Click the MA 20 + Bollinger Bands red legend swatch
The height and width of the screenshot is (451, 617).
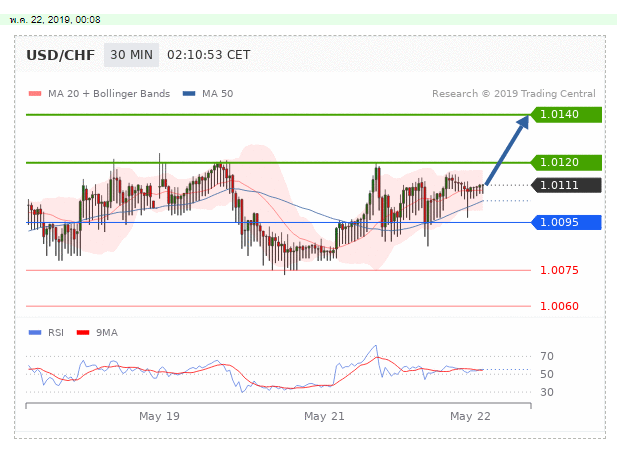click(x=35, y=94)
